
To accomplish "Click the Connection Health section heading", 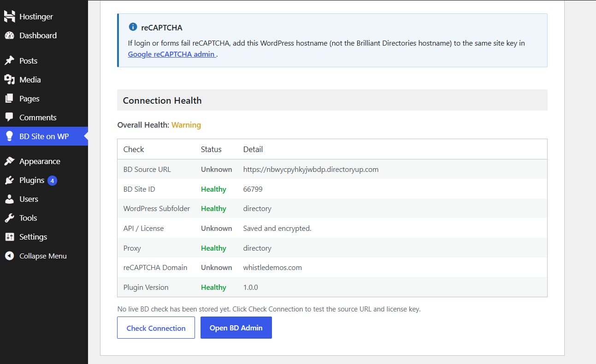I will click(162, 100).
